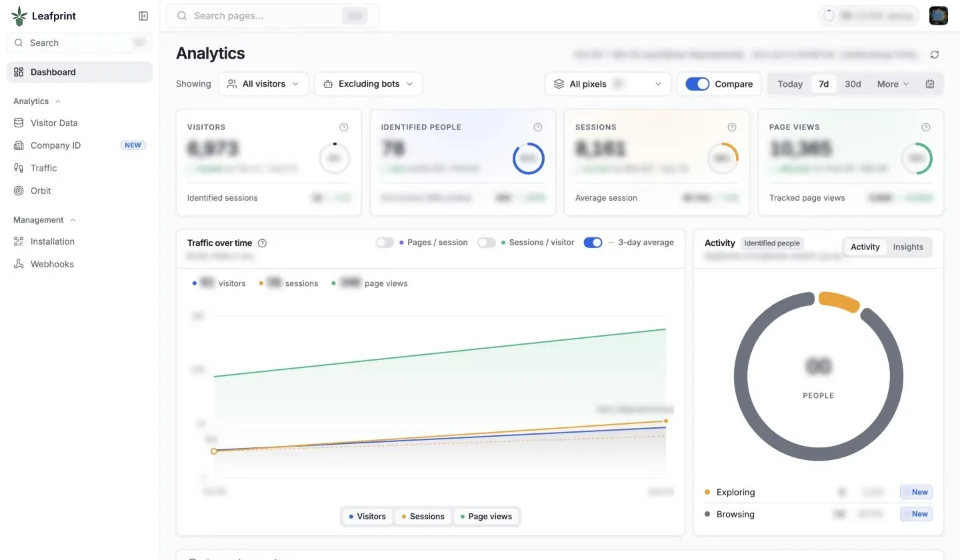This screenshot has width=960, height=560.
Task: Click the Leafprint logo icon
Action: pos(19,16)
